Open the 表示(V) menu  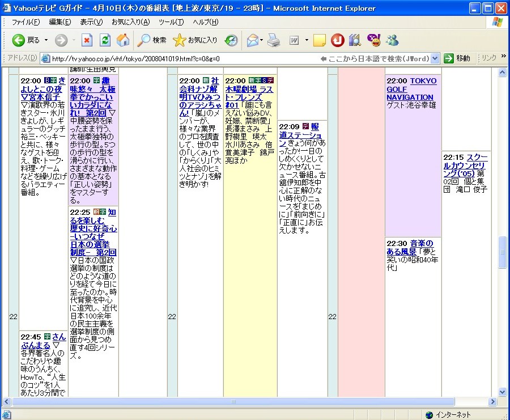pos(91,22)
